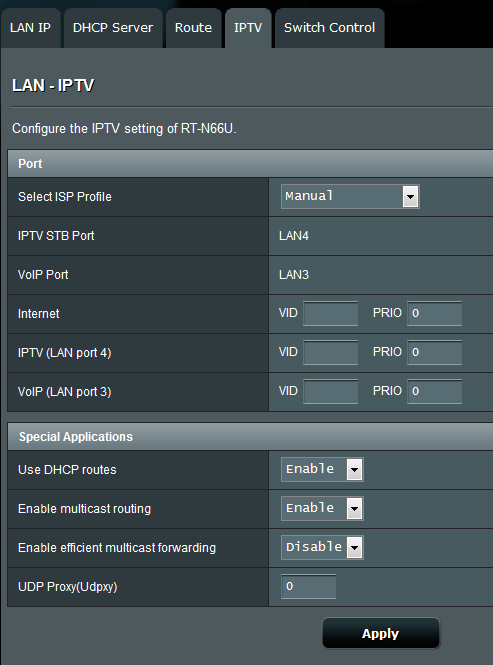Viewport: 493px width, 665px height.
Task: Click the Apply button
Action: point(381,634)
